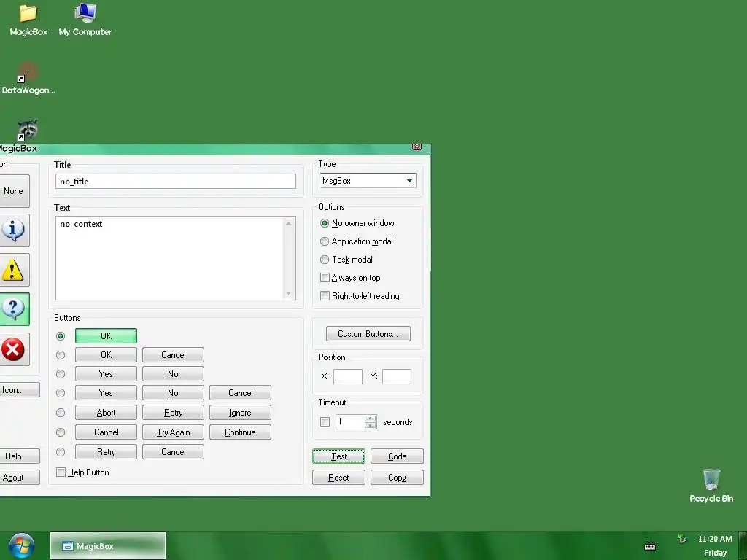Click the Copy button
The height and width of the screenshot is (560, 747).
point(397,478)
